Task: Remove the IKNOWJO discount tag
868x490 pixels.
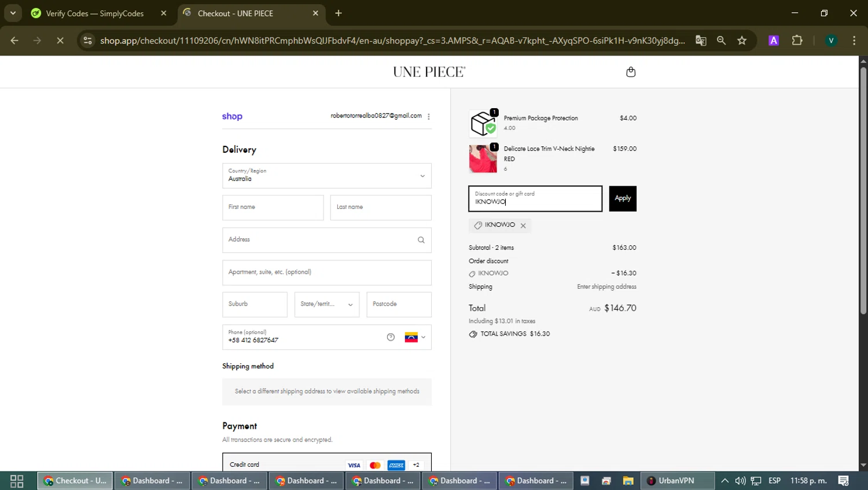Action: click(x=523, y=226)
